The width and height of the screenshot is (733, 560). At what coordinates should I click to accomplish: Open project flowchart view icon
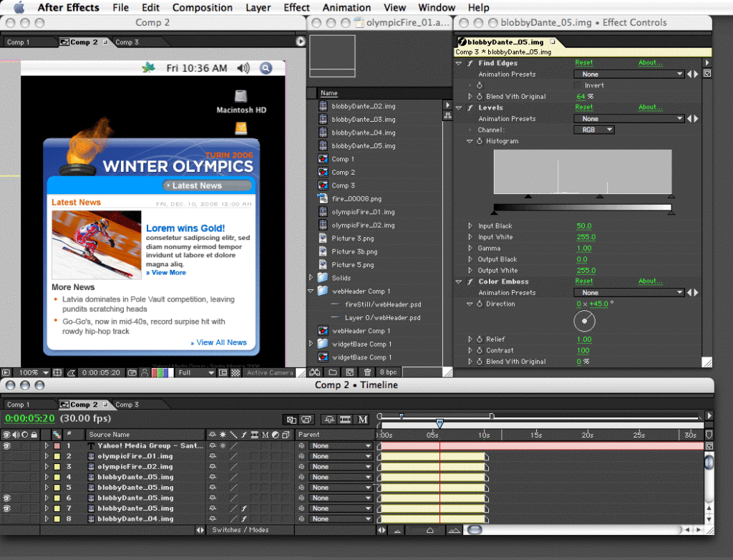447,115
